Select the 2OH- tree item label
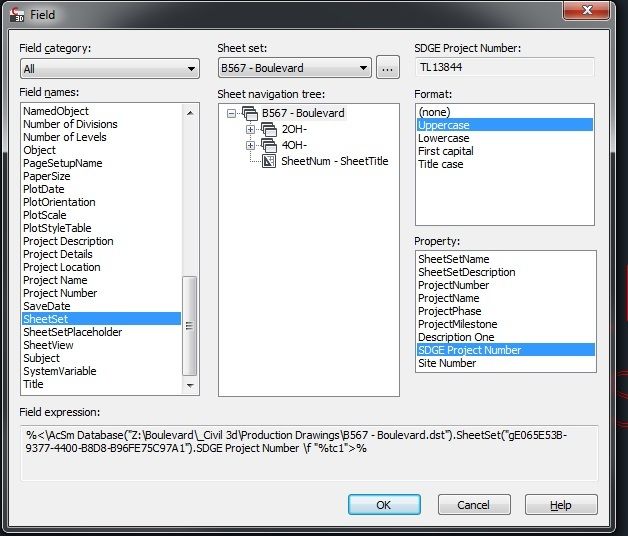 (x=294, y=129)
